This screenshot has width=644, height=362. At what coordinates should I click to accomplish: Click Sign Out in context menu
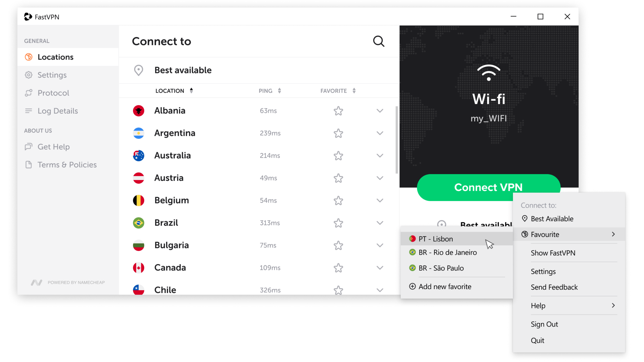click(544, 324)
